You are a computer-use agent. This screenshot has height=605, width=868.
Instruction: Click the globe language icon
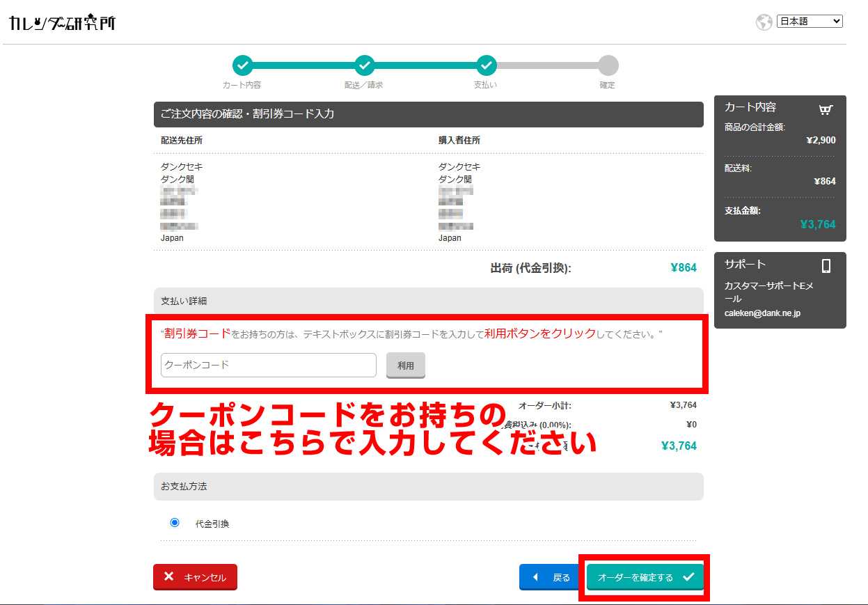(764, 22)
